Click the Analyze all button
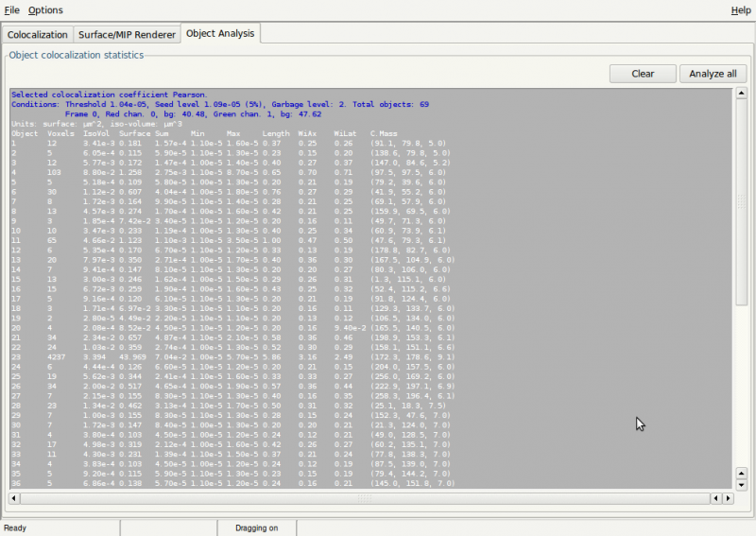The image size is (756, 536). (x=713, y=74)
